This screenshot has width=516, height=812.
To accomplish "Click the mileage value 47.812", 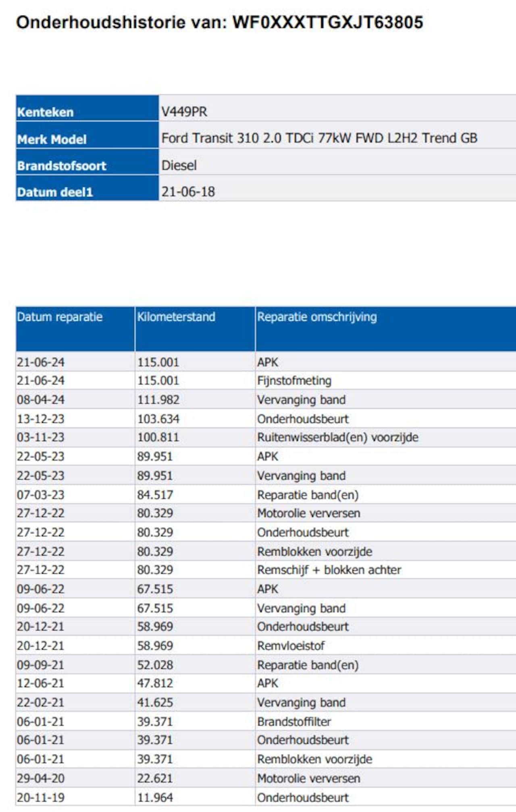I will pos(155,683).
